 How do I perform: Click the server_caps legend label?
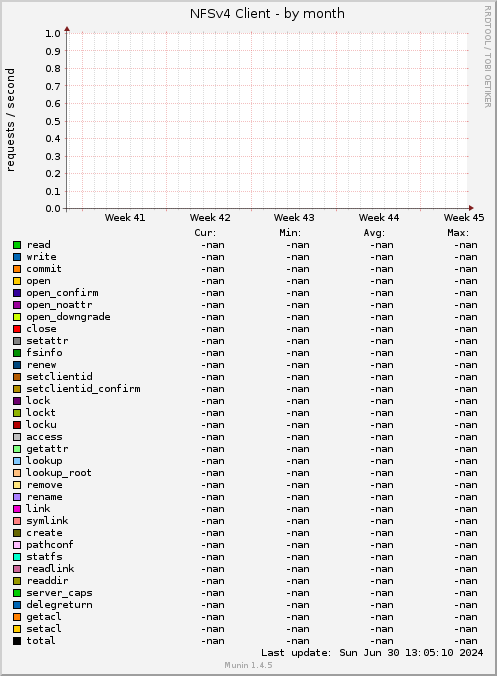coord(59,593)
